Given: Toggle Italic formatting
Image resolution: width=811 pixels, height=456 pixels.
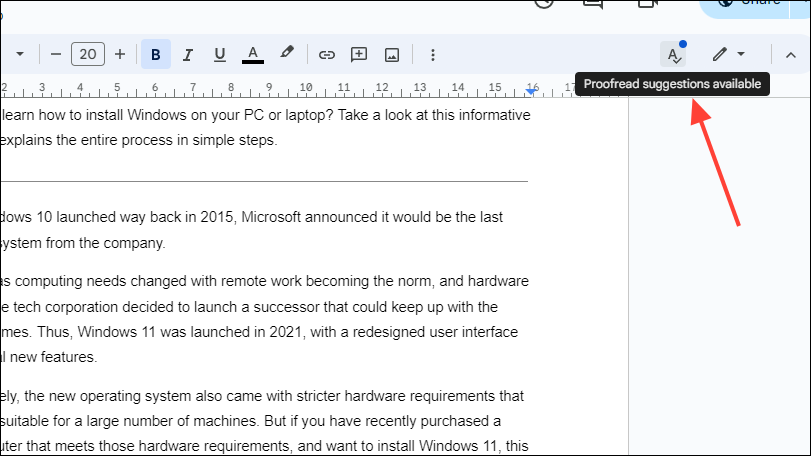Looking at the screenshot, I should (x=188, y=54).
